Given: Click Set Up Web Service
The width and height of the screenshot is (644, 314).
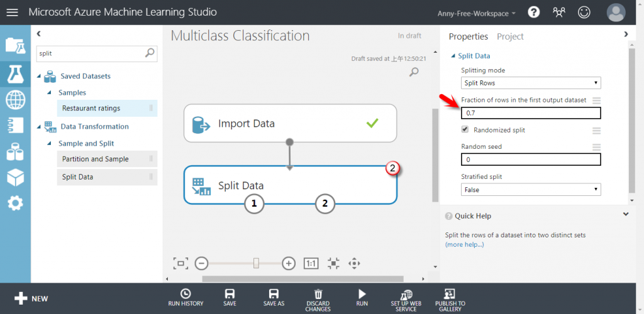Looking at the screenshot, I should (x=406, y=300).
